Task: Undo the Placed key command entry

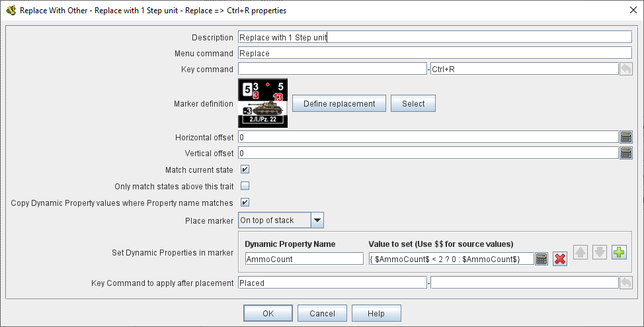Action: 625,283
